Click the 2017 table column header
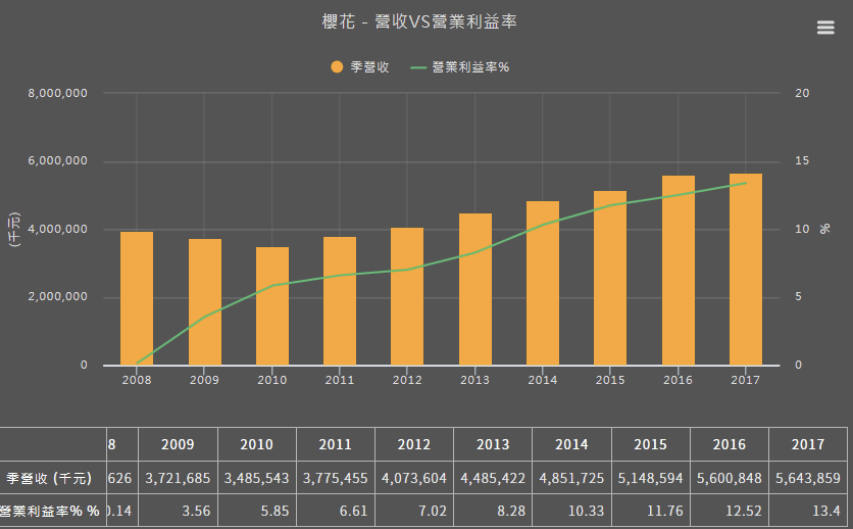This screenshot has width=853, height=529. pos(808,445)
